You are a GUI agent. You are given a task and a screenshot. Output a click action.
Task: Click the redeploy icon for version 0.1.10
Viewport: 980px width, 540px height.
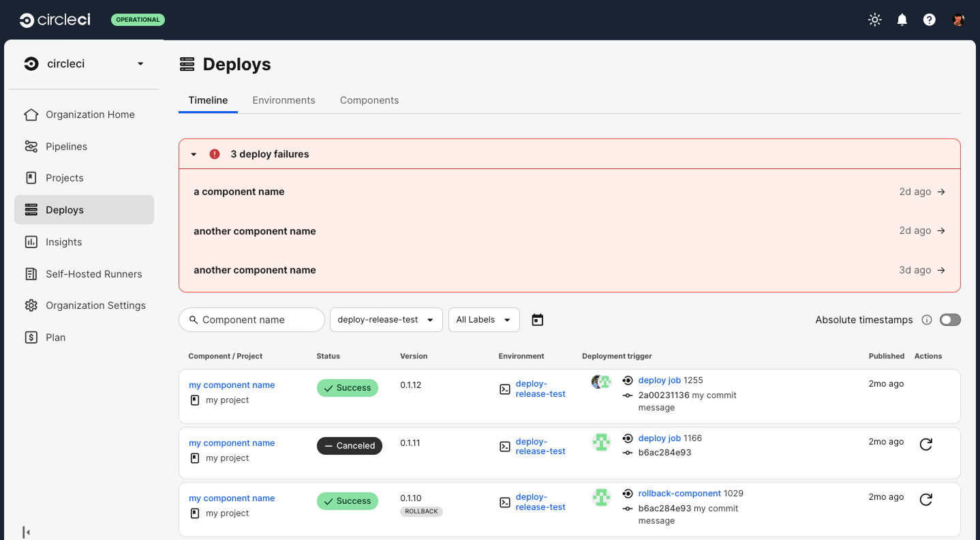click(925, 500)
